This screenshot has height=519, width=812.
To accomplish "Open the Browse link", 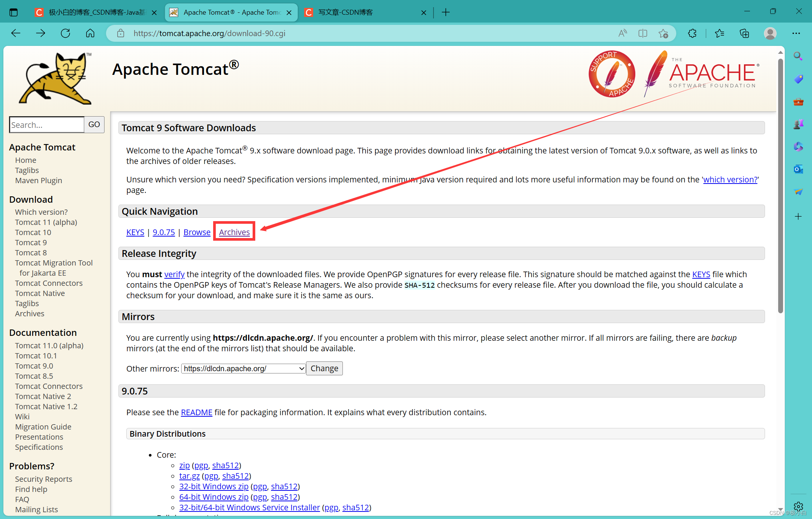I will (x=197, y=232).
